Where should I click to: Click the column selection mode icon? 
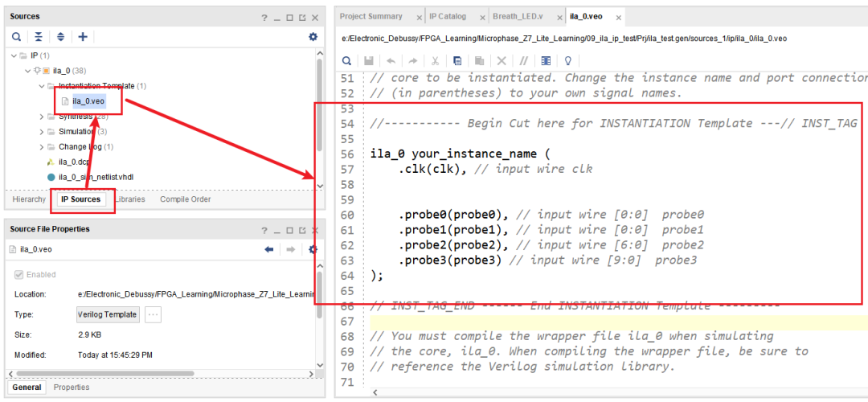[x=546, y=60]
